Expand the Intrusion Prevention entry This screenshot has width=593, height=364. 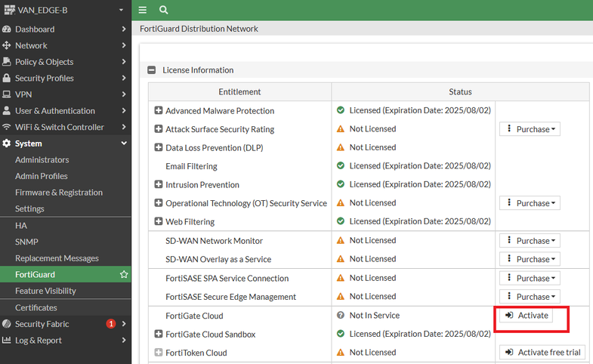click(159, 185)
